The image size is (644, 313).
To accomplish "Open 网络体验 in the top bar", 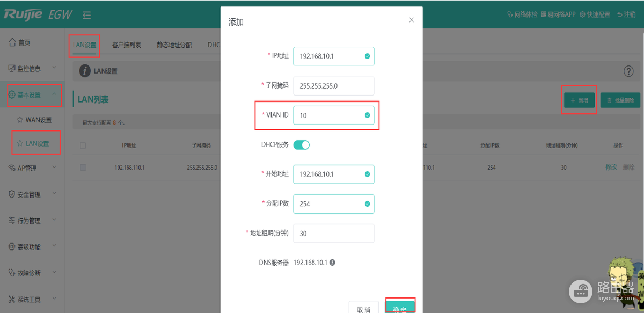I will click(522, 14).
